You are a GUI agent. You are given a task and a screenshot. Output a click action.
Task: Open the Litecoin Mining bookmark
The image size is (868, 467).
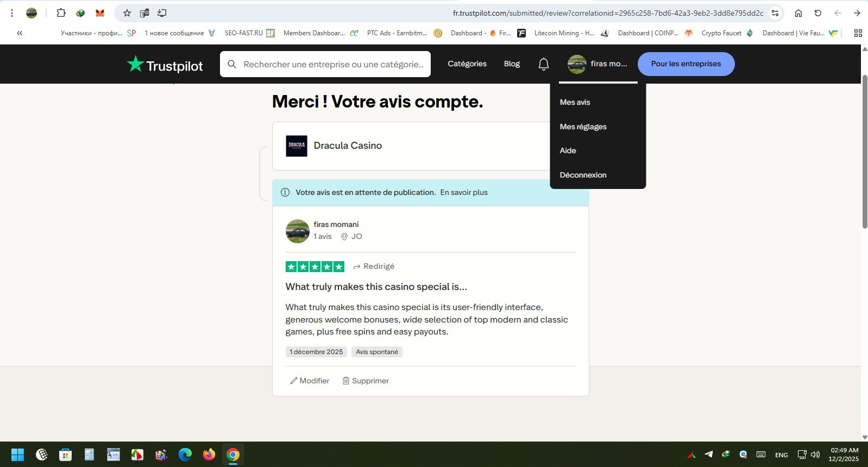[571, 33]
